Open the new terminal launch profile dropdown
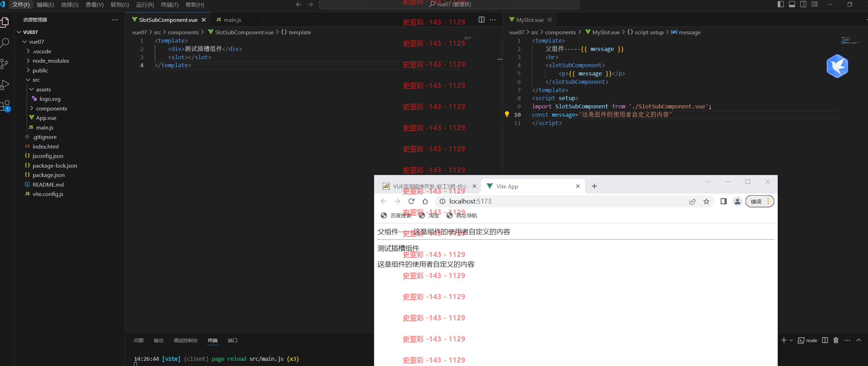This screenshot has width=868, height=366. pyautogui.click(x=791, y=340)
